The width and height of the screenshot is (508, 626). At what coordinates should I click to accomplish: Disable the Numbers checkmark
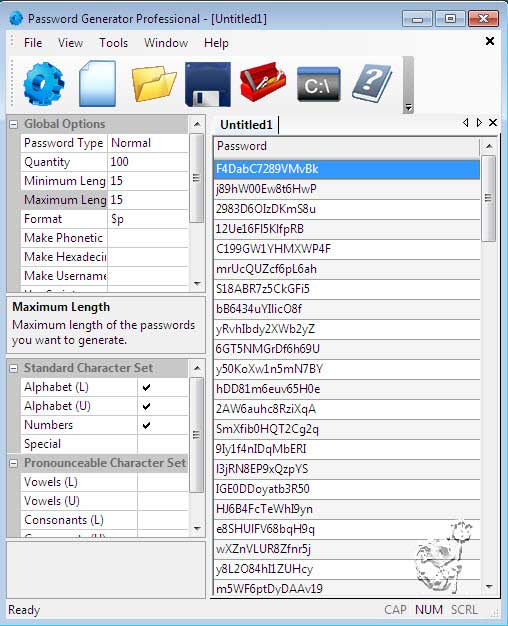point(146,425)
